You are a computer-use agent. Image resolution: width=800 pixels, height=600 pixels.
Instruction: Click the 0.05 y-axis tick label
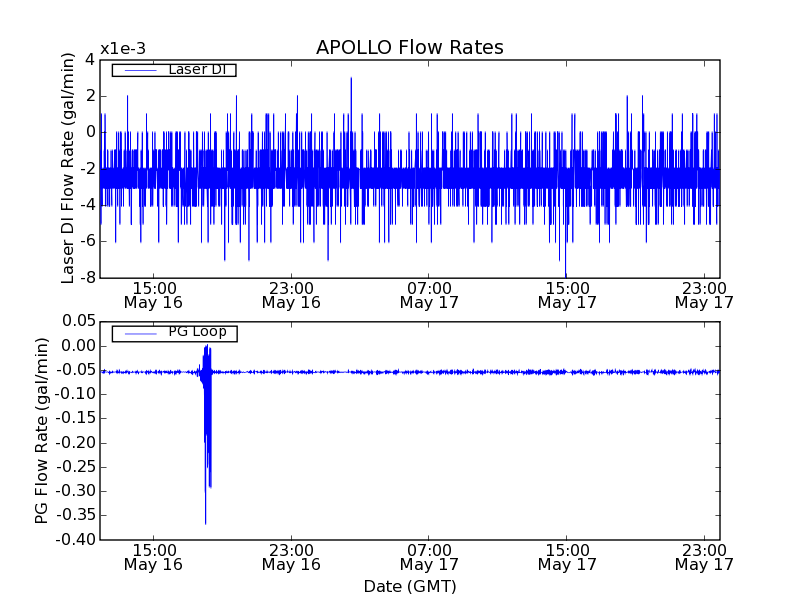(76, 322)
